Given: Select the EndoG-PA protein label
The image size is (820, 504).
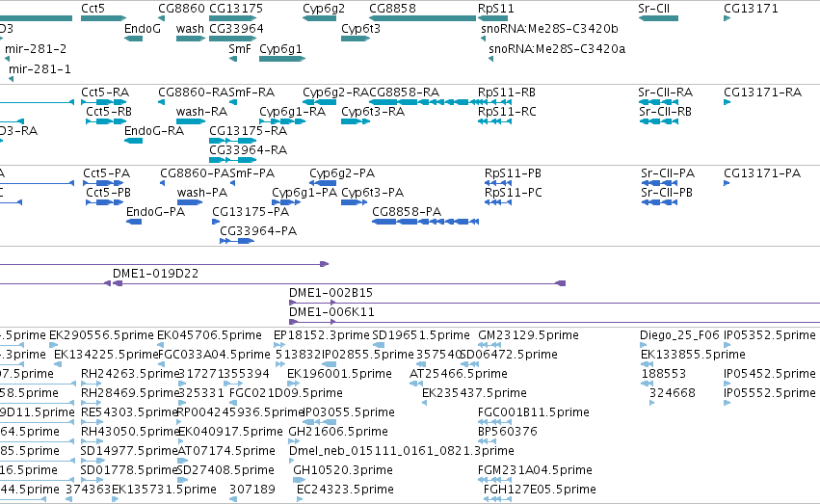Looking at the screenshot, I should click(156, 212).
